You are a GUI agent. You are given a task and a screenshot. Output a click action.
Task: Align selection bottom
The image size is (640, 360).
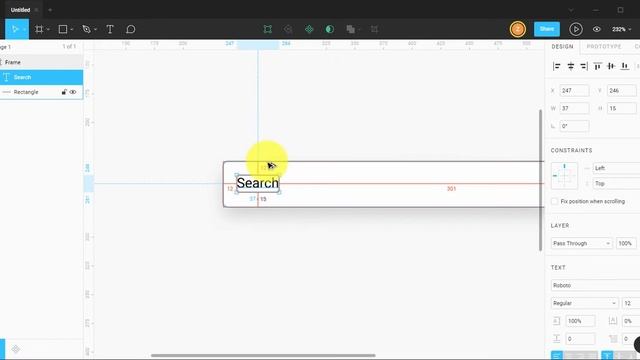(624, 66)
